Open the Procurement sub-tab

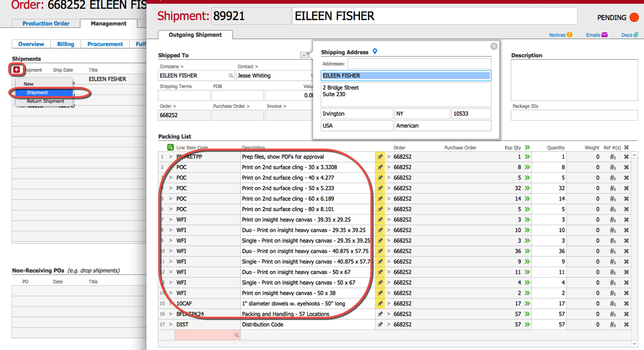105,44
